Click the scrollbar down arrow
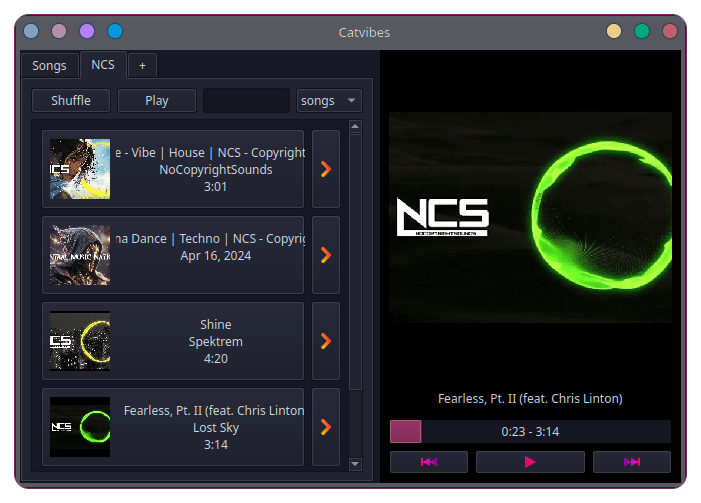Image resolution: width=701 pixels, height=503 pixels. click(x=355, y=464)
